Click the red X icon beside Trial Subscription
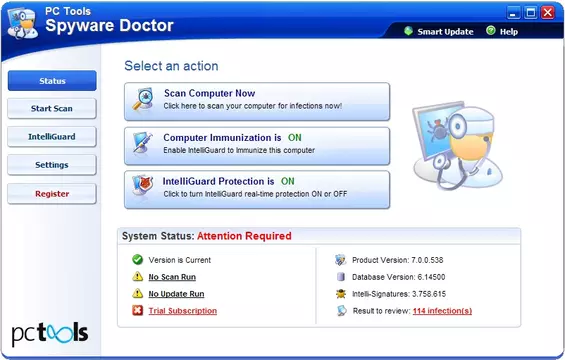Viewport: 565px width, 360px height. (137, 310)
